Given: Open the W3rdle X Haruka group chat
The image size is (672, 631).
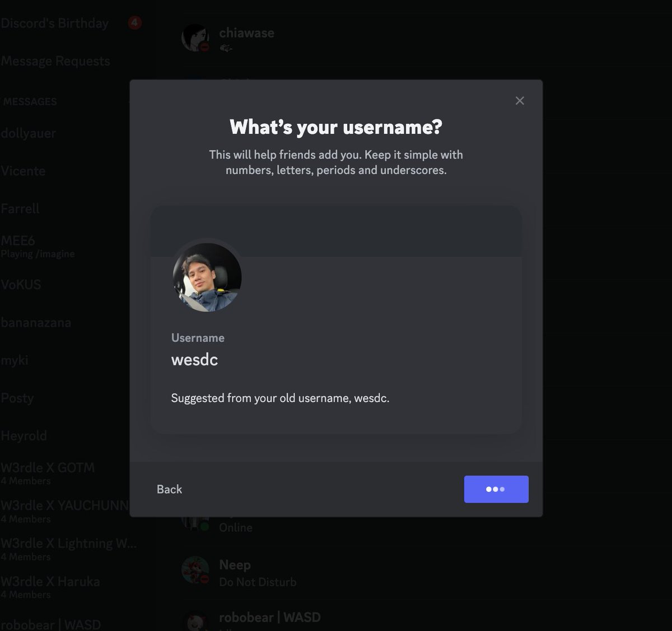Looking at the screenshot, I should coord(50,587).
